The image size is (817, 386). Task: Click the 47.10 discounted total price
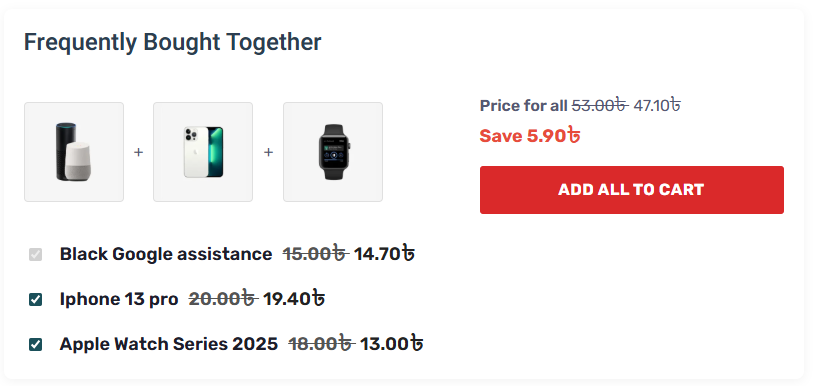(x=657, y=105)
